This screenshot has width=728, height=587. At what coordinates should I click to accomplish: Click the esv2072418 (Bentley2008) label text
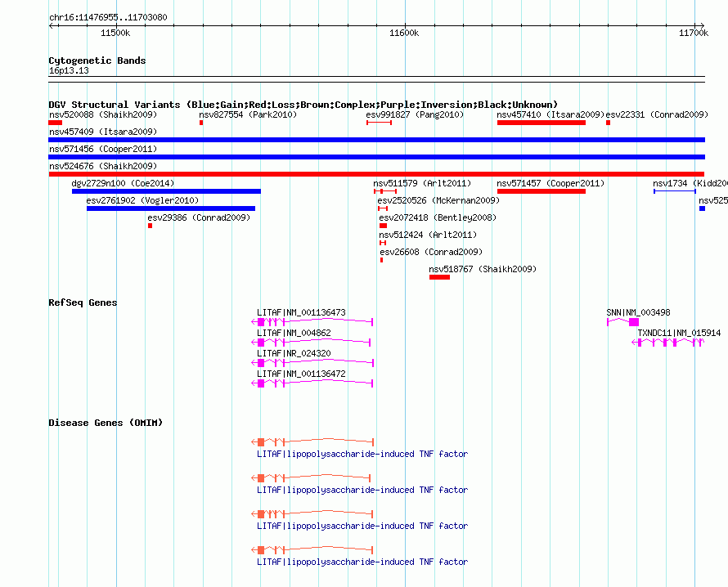pyautogui.click(x=438, y=217)
